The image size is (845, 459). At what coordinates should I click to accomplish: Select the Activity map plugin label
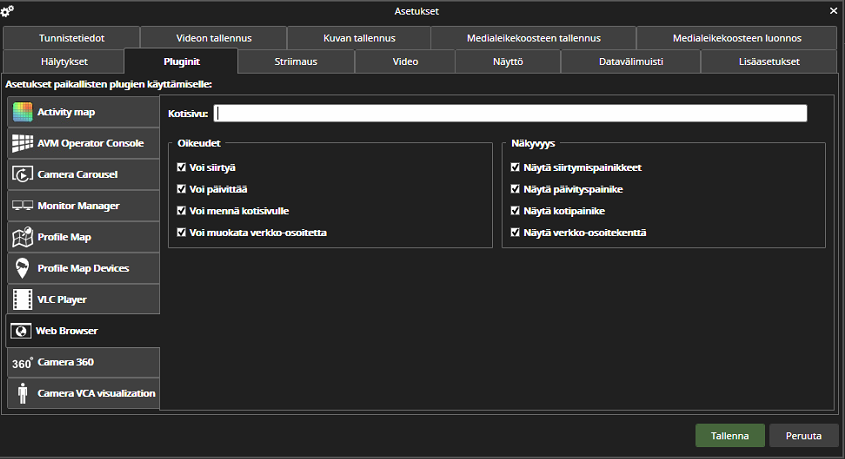point(66,112)
